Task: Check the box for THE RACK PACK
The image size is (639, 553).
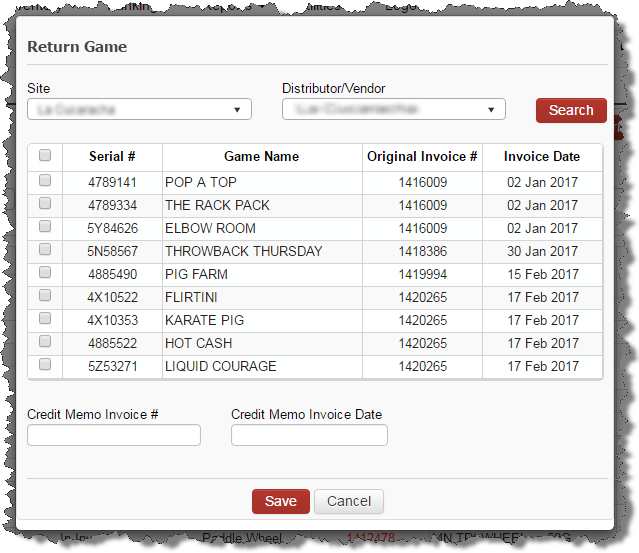Action: (45, 203)
